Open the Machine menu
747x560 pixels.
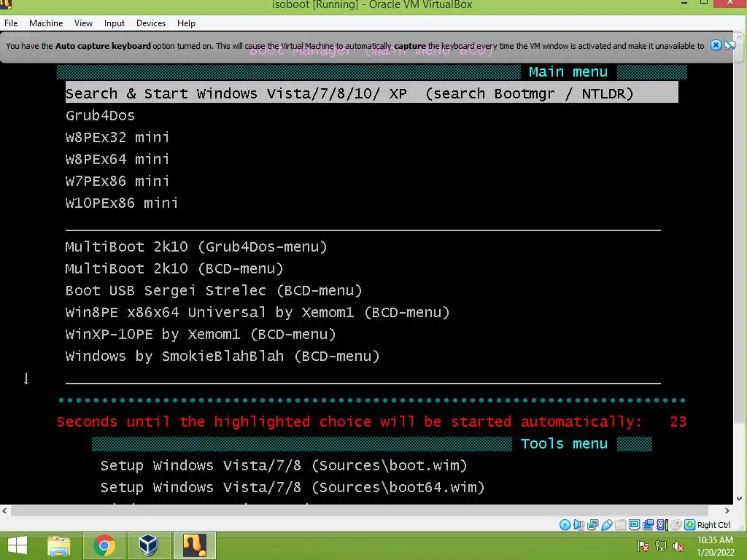(x=46, y=23)
